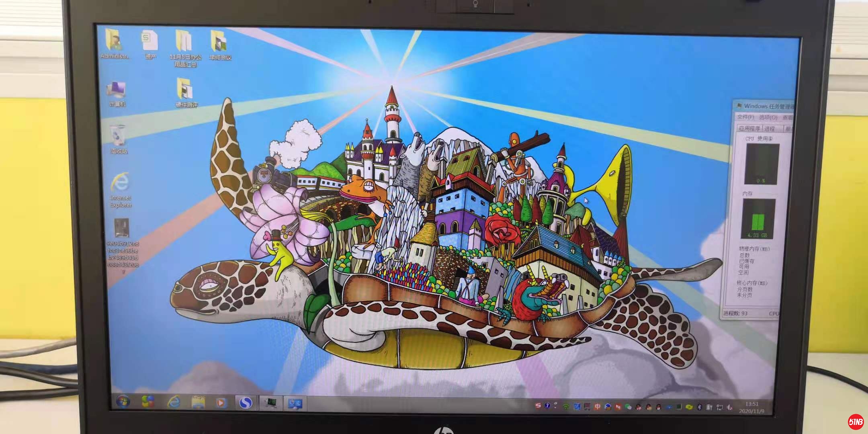This screenshot has width=868, height=434.
Task: Open File Explorer folder on taskbar
Action: coord(198,402)
